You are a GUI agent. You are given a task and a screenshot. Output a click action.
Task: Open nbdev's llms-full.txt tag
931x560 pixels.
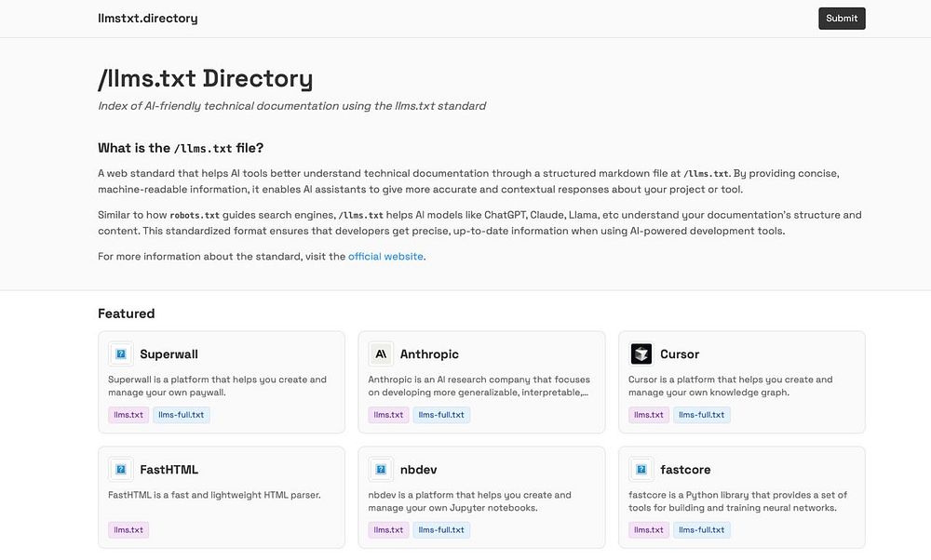pyautogui.click(x=441, y=530)
